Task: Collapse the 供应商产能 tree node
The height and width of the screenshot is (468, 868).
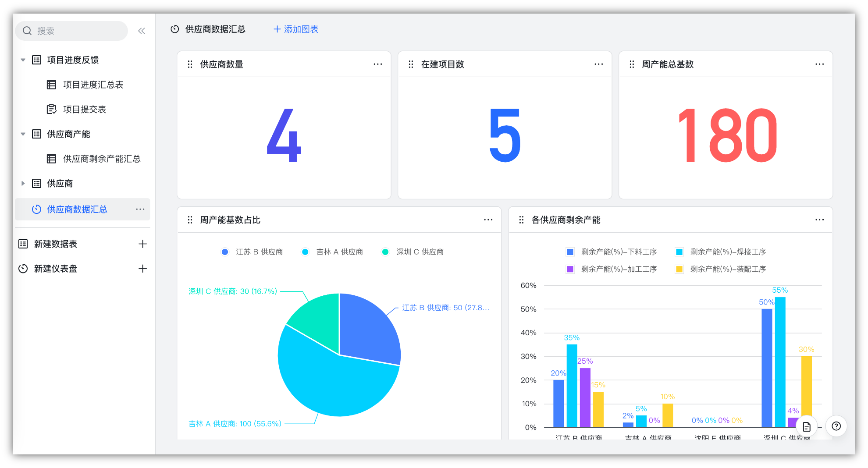Action: click(23, 134)
